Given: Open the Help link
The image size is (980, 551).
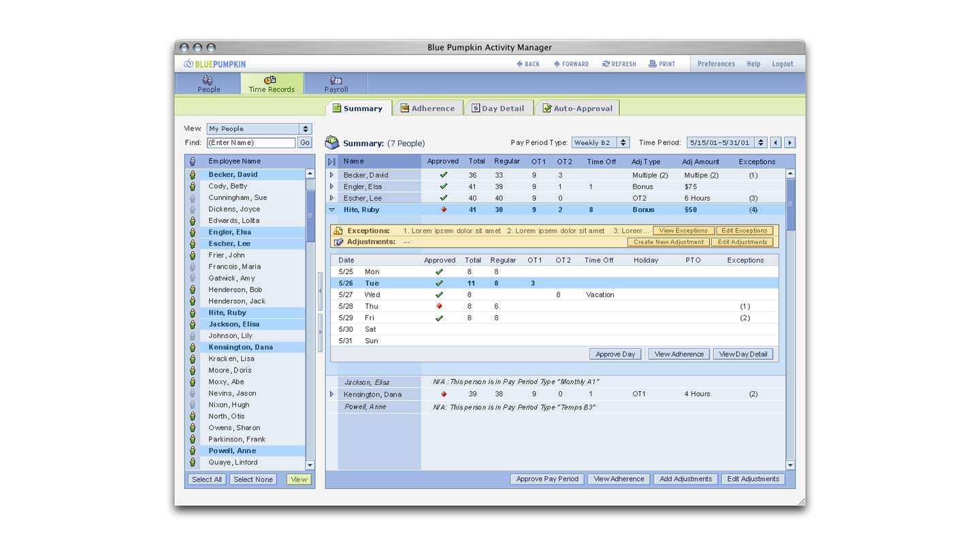Looking at the screenshot, I should click(x=753, y=64).
